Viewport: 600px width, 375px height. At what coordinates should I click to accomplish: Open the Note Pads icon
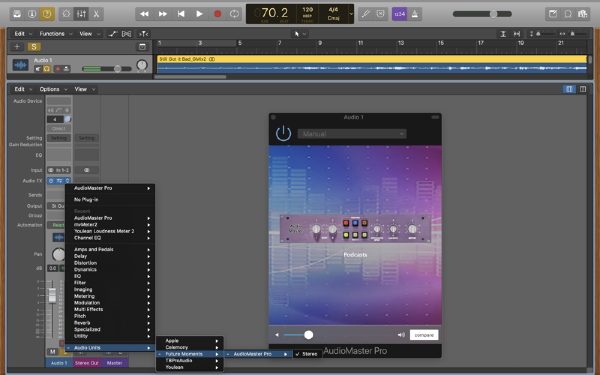(553, 14)
